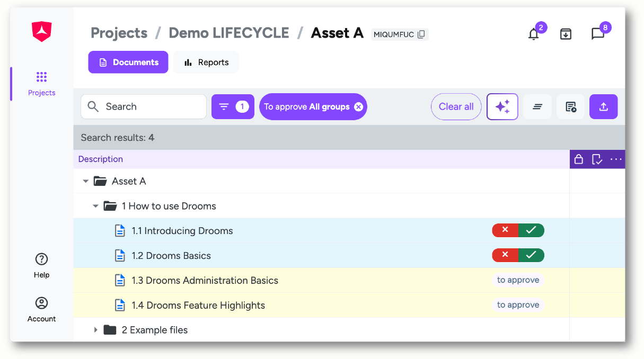Click the document check column icon

pos(597,159)
